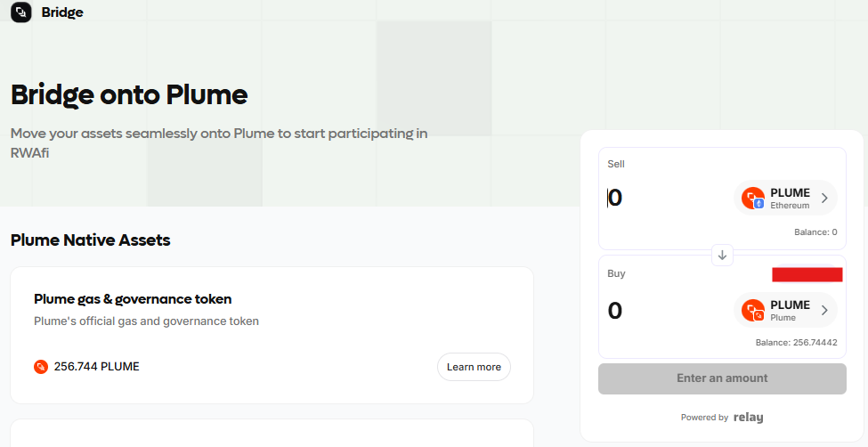Click the Ethereum chain badge on Sell token
This screenshot has width=868, height=447.
(759, 204)
